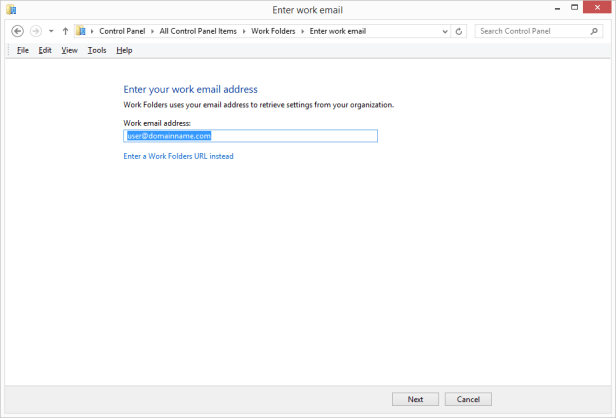Screen dimensions: 616x418
Task: Open the View menu
Action: pos(69,50)
